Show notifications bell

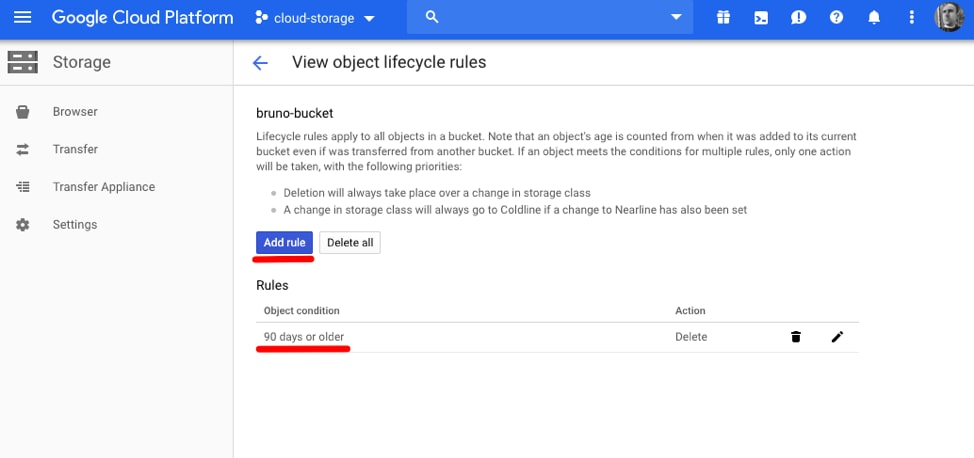click(873, 18)
